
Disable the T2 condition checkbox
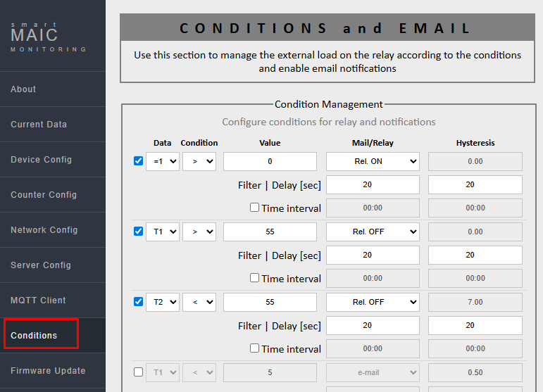138,302
